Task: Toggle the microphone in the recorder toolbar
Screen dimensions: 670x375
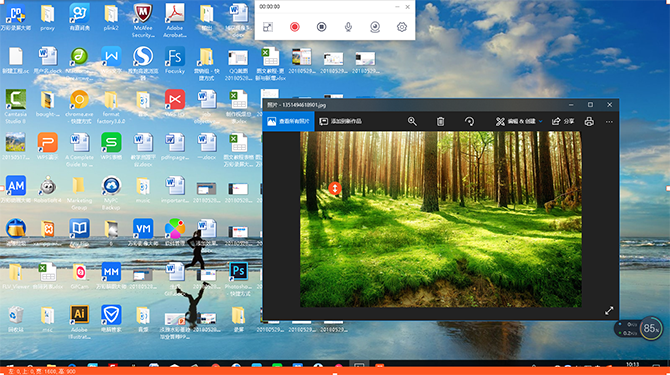Action: coord(348,27)
